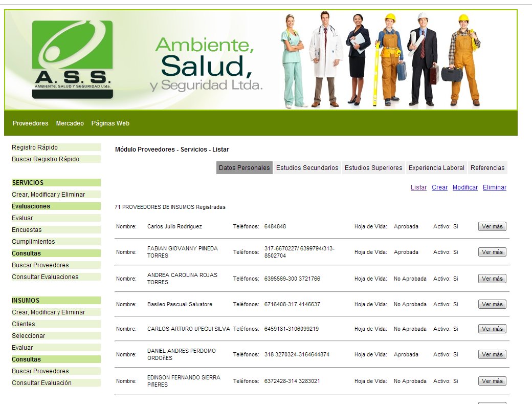
Task: Go to Experiencia Laboral tab
Action: (x=436, y=168)
